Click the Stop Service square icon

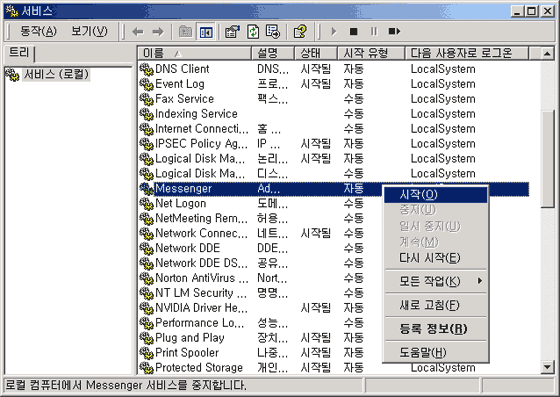click(354, 32)
